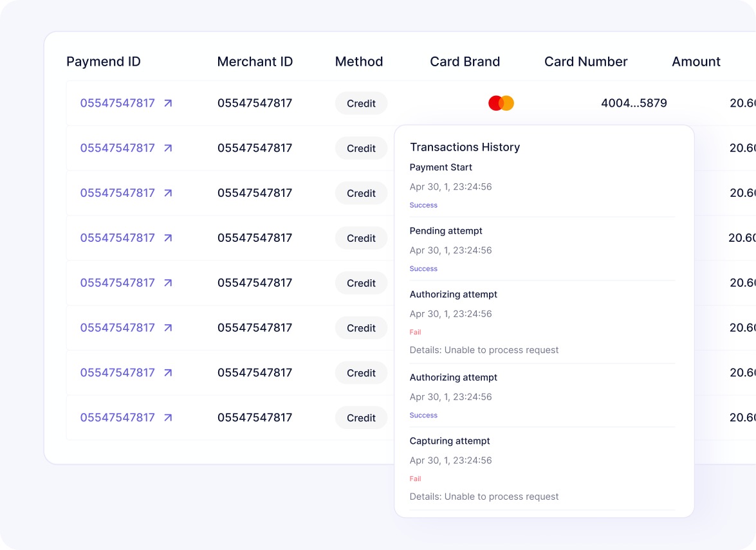Click the Credit badge in the last row

361,417
